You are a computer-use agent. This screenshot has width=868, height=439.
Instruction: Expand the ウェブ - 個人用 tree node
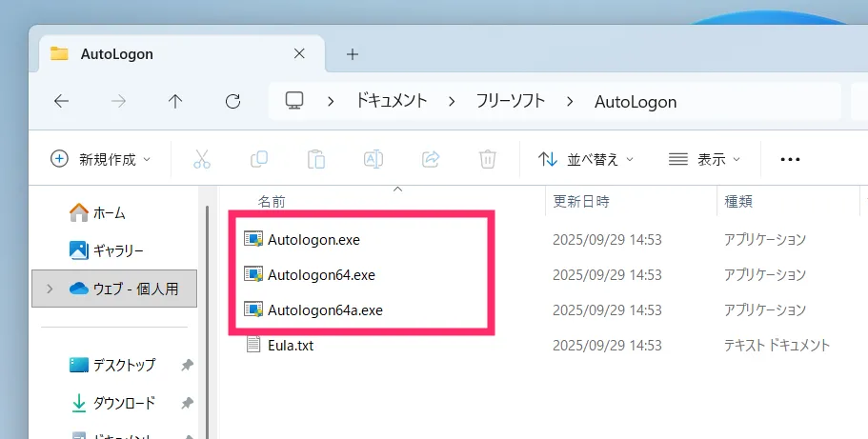pos(50,289)
